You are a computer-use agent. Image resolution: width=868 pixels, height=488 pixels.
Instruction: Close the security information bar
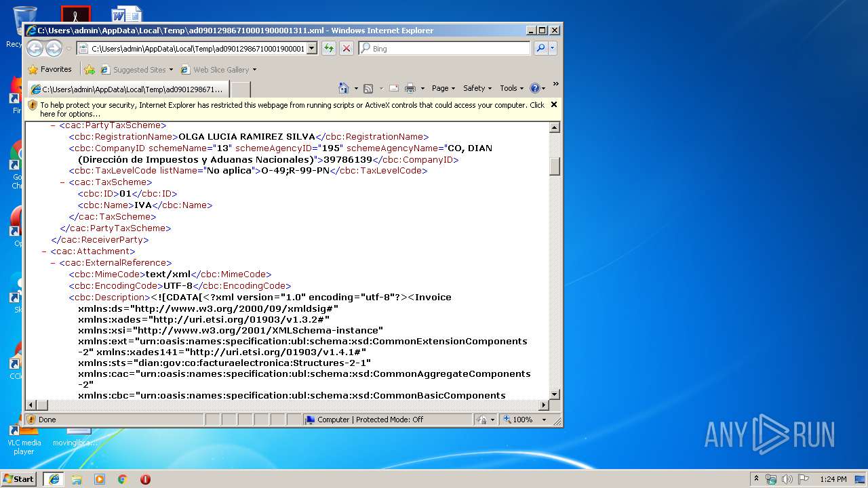click(x=553, y=105)
